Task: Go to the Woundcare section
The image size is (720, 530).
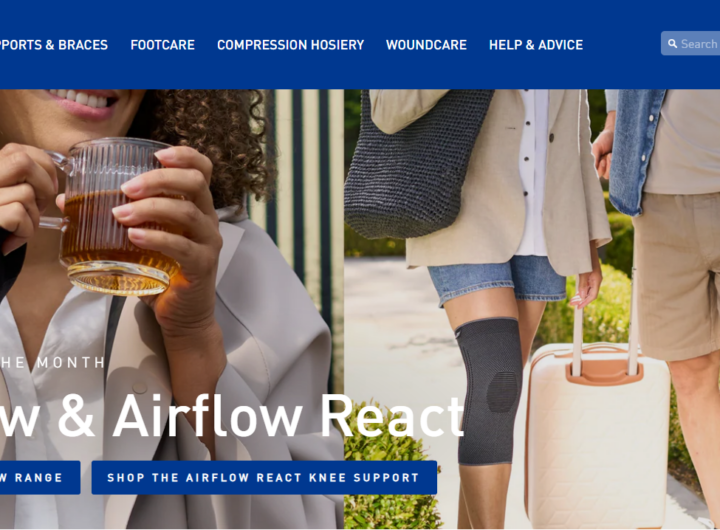Action: (x=426, y=45)
